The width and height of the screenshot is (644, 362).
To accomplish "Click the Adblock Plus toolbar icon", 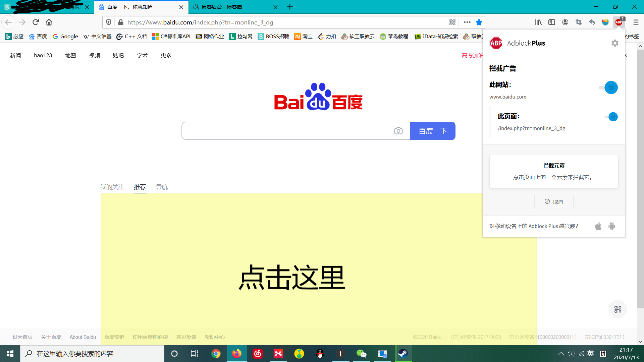I will coord(619,22).
